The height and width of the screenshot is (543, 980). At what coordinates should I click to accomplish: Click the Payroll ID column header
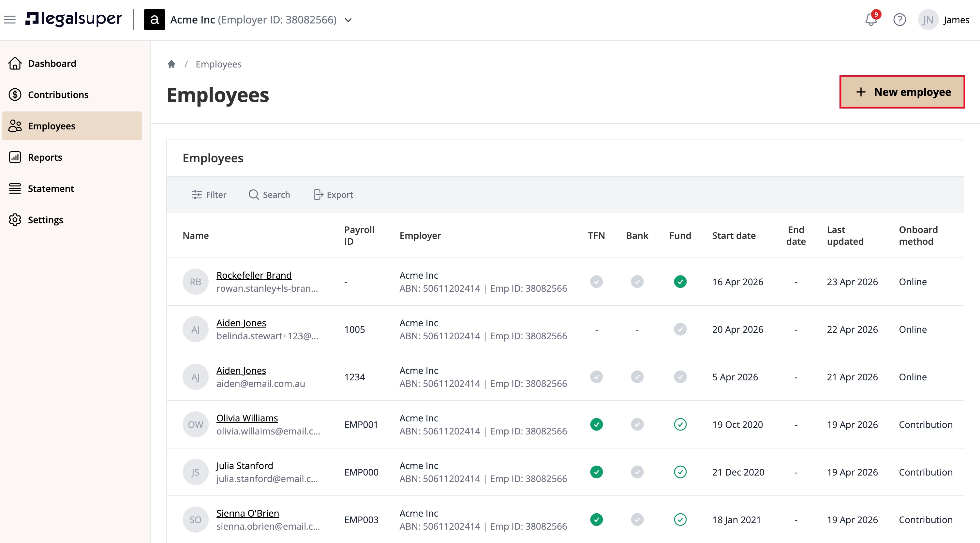point(359,235)
